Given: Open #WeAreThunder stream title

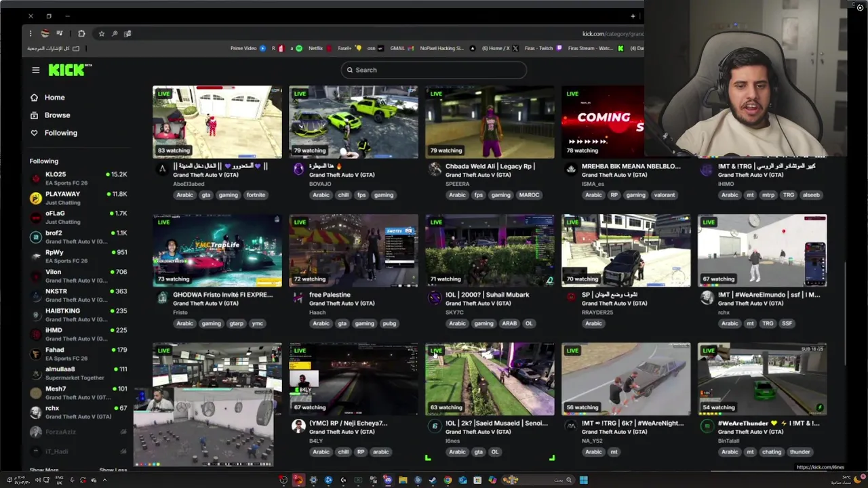Looking at the screenshot, I should pyautogui.click(x=768, y=423).
